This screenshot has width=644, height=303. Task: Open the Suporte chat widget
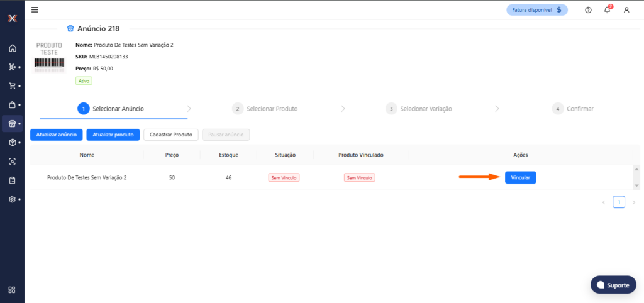point(613,285)
